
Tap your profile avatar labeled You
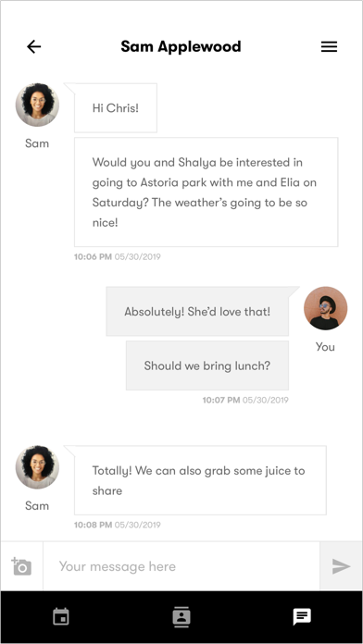(326, 308)
